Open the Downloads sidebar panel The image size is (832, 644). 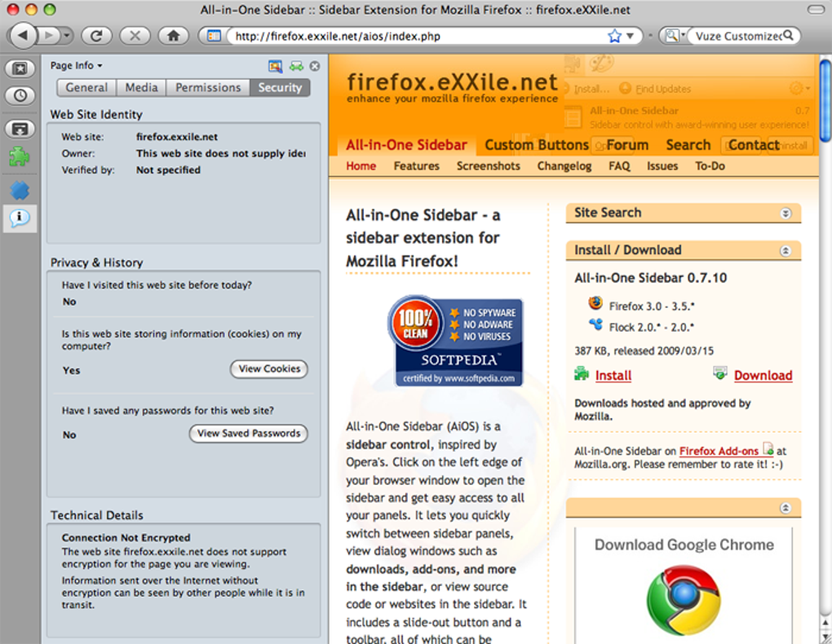(20, 129)
